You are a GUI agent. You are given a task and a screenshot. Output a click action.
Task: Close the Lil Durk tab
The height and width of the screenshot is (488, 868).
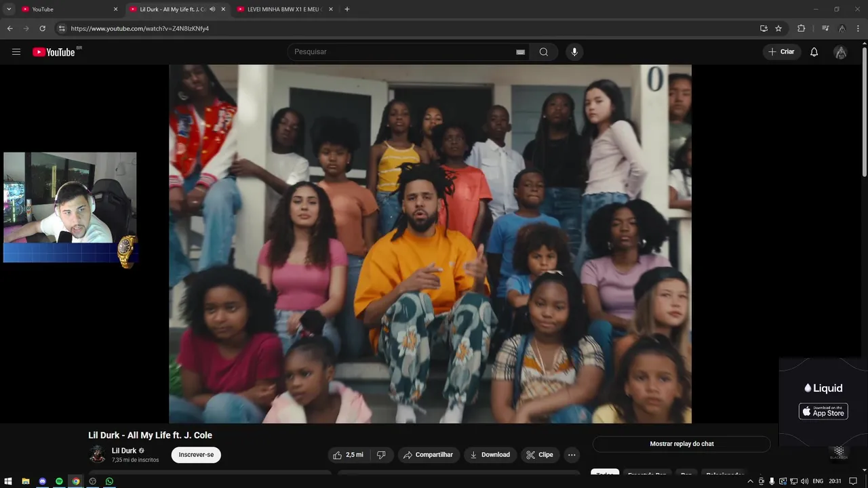pyautogui.click(x=223, y=9)
